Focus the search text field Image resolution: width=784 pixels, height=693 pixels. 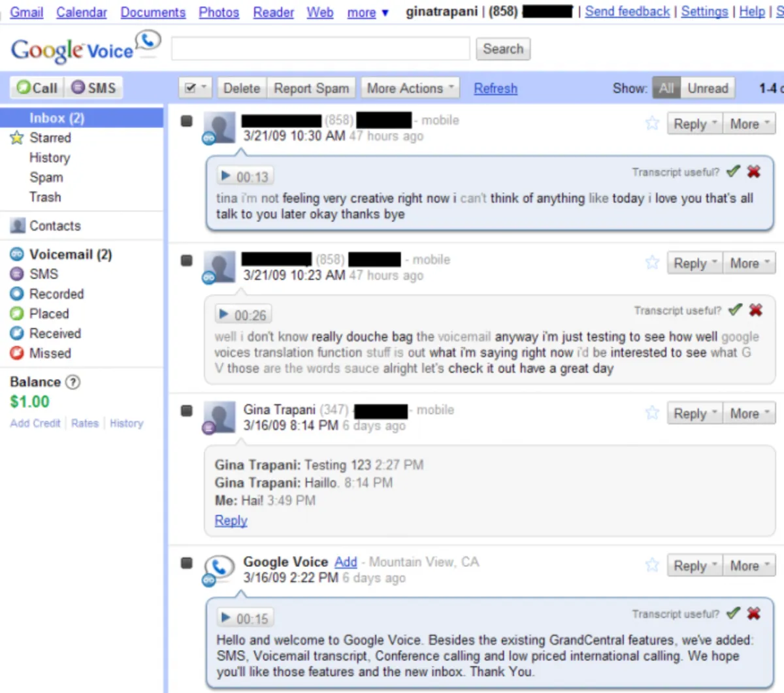pyautogui.click(x=320, y=48)
